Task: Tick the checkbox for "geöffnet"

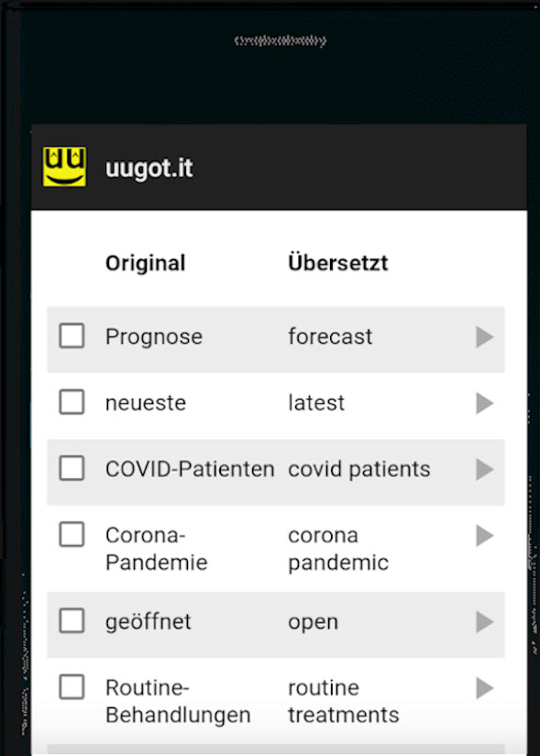Action: 72,621
